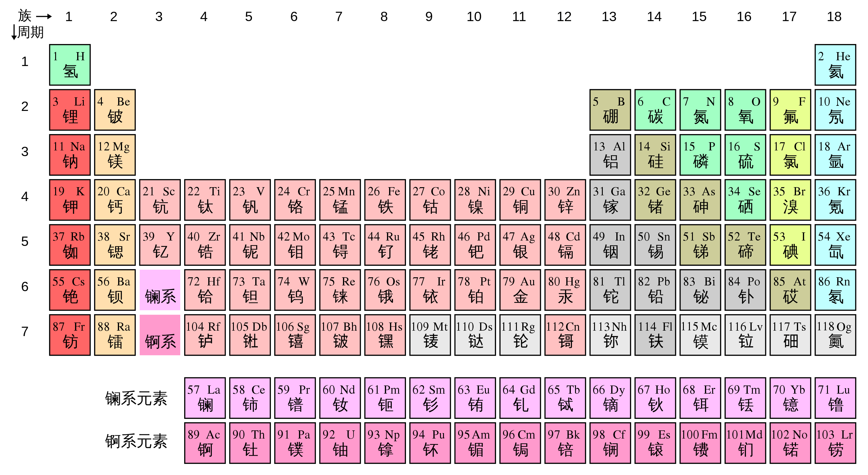Screen dimensions: 868x475
Task: Click the astatine cell '85 At 砹'
Action: pos(790,290)
